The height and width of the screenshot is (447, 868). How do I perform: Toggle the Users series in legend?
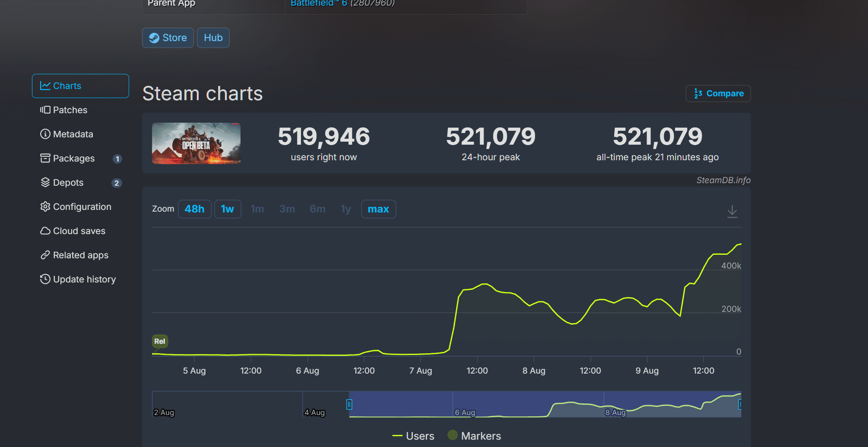pos(413,436)
